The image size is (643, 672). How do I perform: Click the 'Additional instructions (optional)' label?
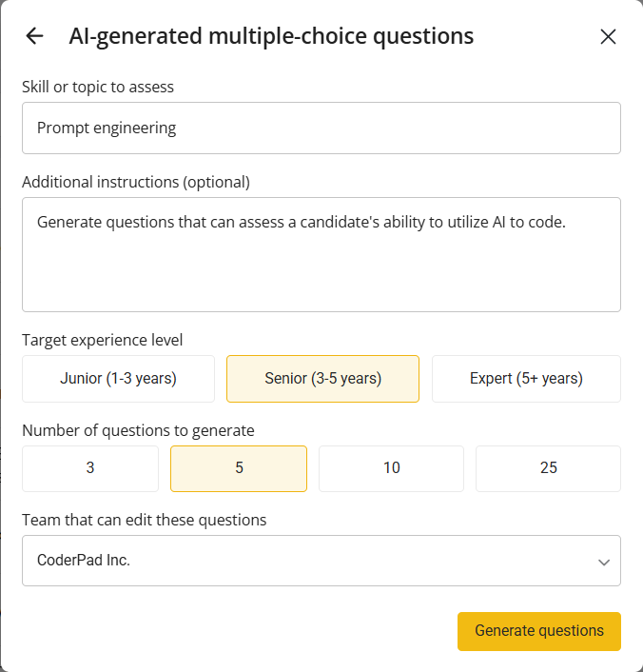click(136, 182)
